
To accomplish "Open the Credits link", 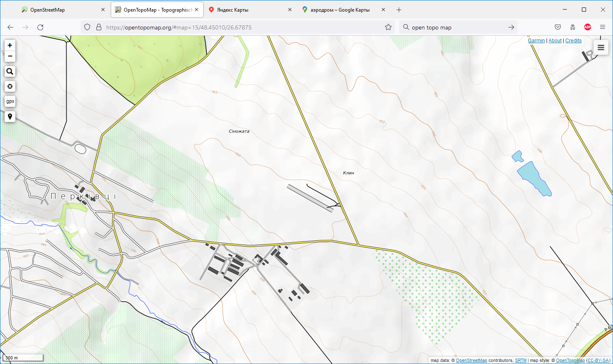I will tap(573, 41).
